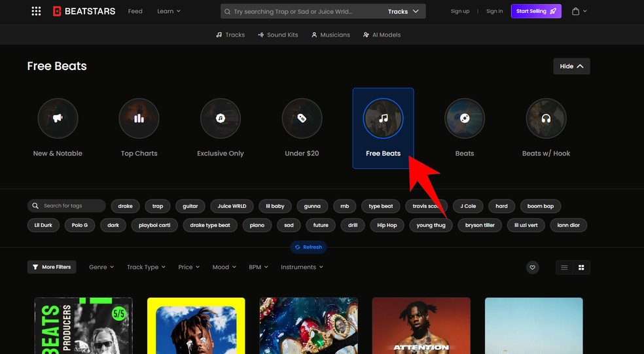Choose the playboi carti tag chip
The width and height of the screenshot is (644, 354).
coord(154,225)
